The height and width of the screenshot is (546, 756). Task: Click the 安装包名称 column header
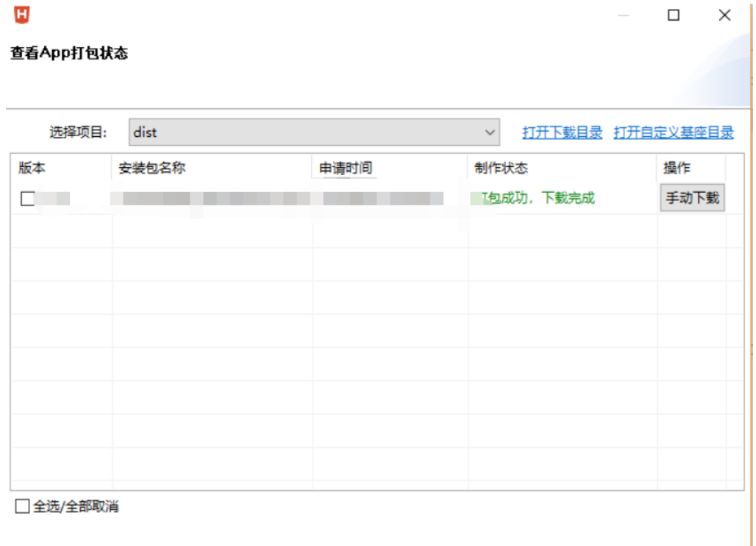(x=151, y=168)
